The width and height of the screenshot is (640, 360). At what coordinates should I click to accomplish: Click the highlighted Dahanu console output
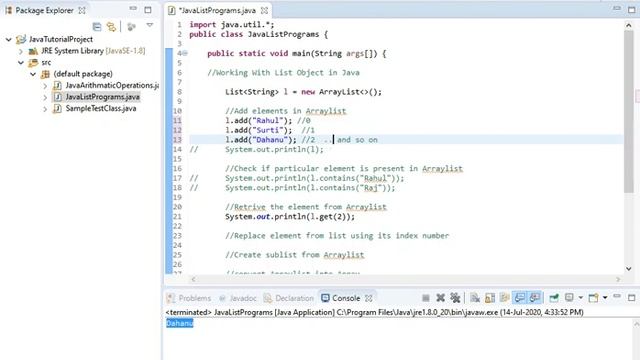[x=180, y=323]
